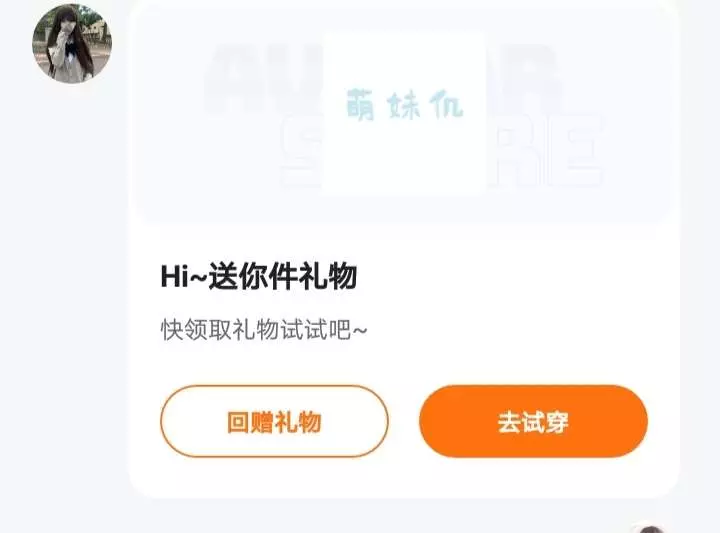Image resolution: width=720 pixels, height=533 pixels.
Task: Tap the Hi~送你件礼物 title
Action: coord(259,276)
